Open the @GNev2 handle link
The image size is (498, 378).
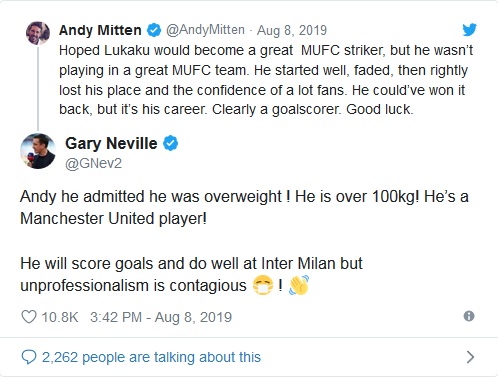click(93, 164)
